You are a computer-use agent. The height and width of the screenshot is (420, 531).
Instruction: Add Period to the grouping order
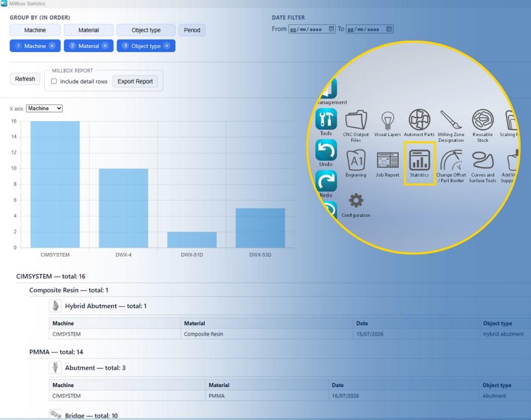tap(192, 30)
